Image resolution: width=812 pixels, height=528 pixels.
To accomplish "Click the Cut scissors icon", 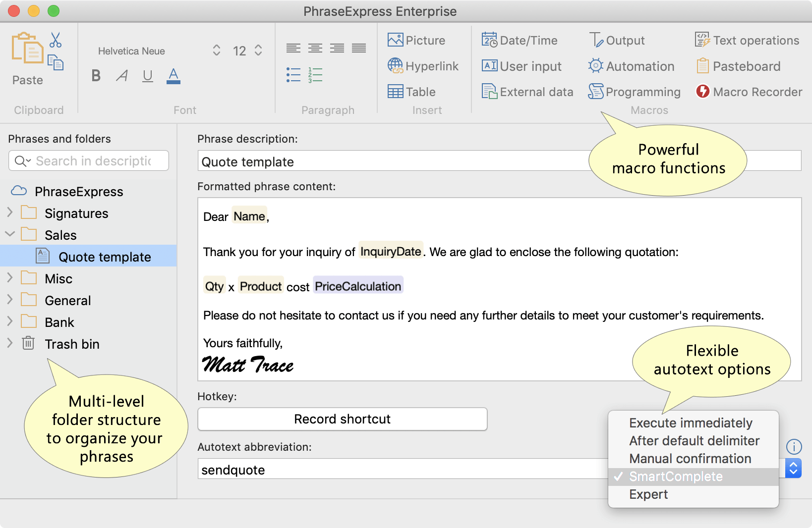I will [x=56, y=40].
